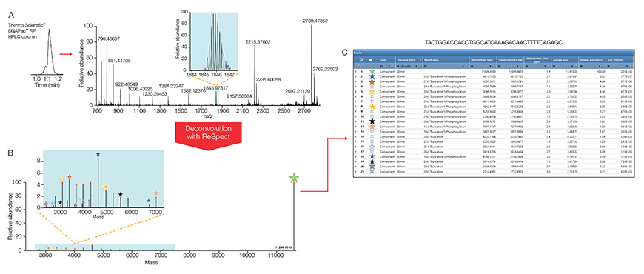Sort by the Monoisotopic Mass column header
Viewport: 644px width, 274px height.
click(x=482, y=60)
